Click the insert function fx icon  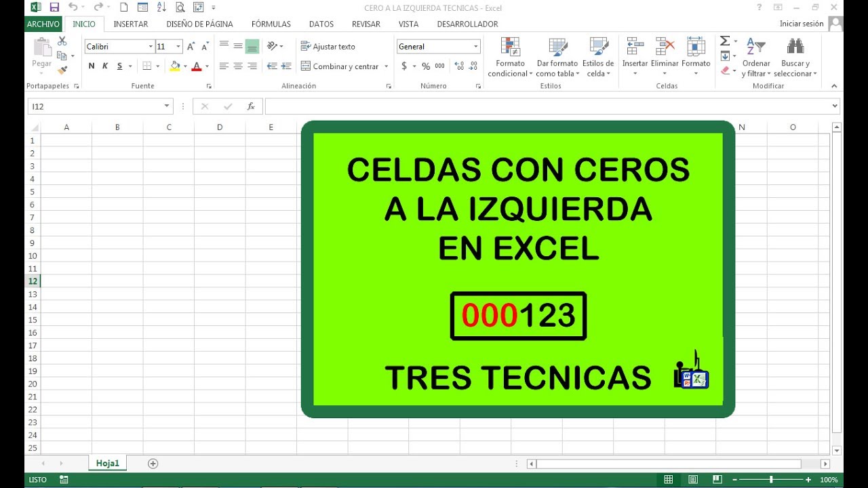point(251,106)
